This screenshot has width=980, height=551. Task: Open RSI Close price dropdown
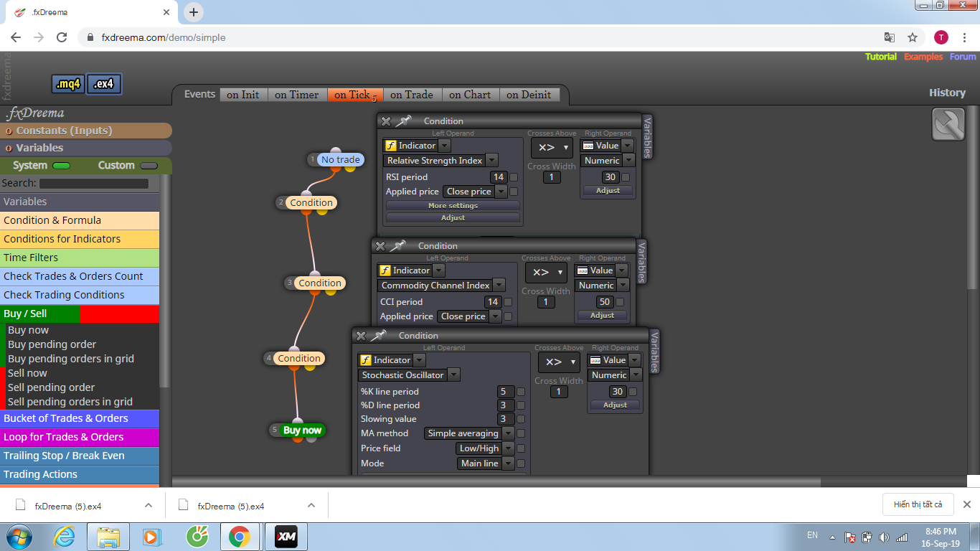click(475, 192)
